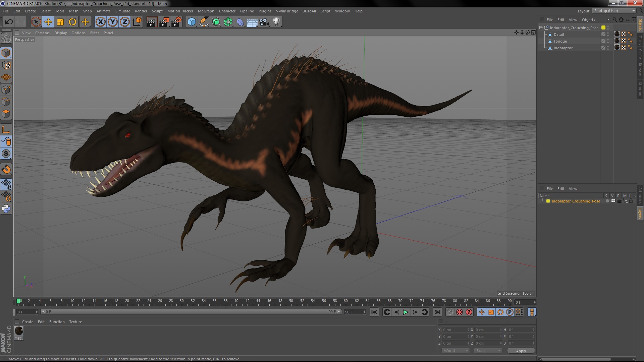Screen dimensions: 644x362
Task: Open viewport Display menu
Action: tap(60, 33)
